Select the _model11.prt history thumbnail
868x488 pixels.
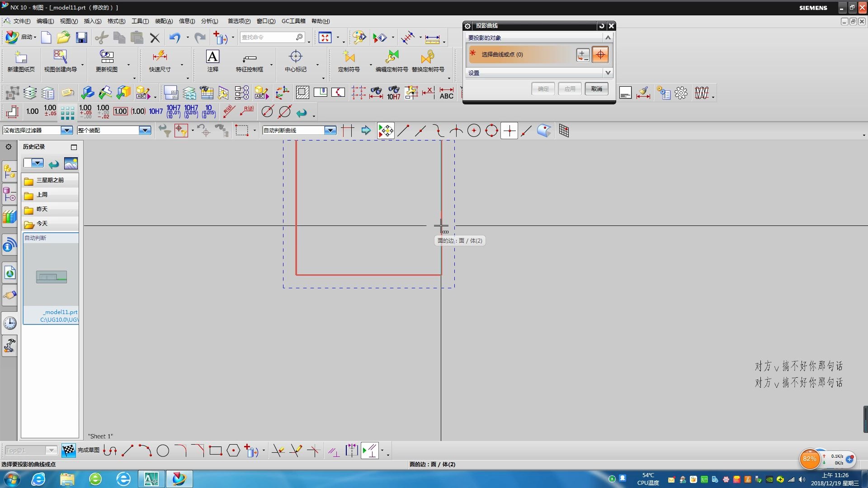click(x=51, y=278)
